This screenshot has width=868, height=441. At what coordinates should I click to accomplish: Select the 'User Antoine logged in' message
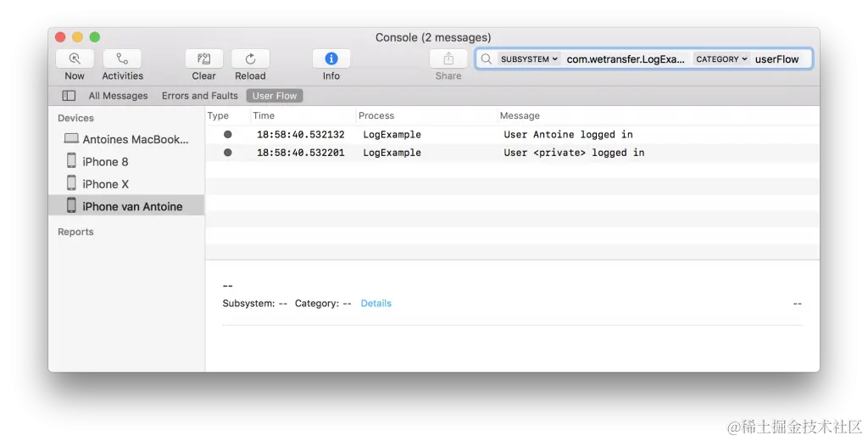(x=568, y=134)
